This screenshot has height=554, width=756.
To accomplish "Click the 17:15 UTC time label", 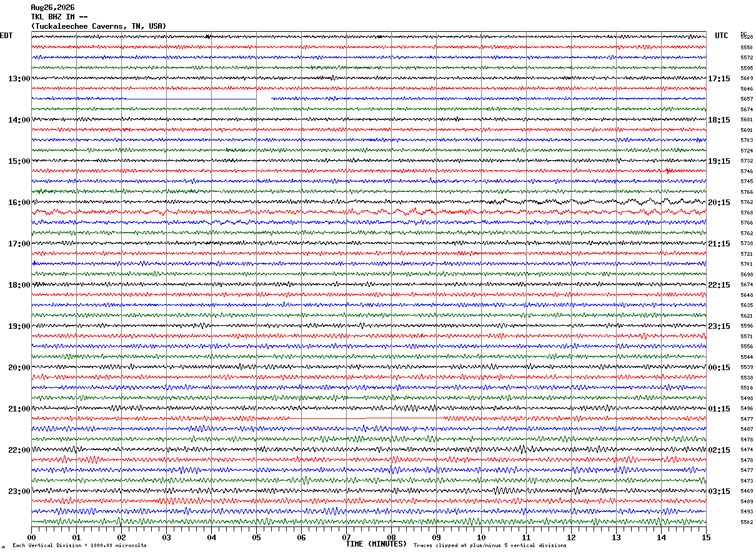I will tap(719, 79).
